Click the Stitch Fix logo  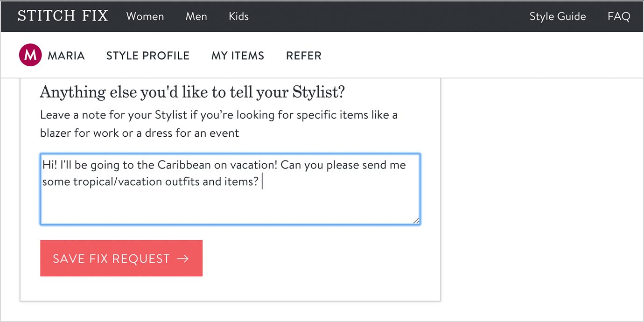click(x=63, y=16)
